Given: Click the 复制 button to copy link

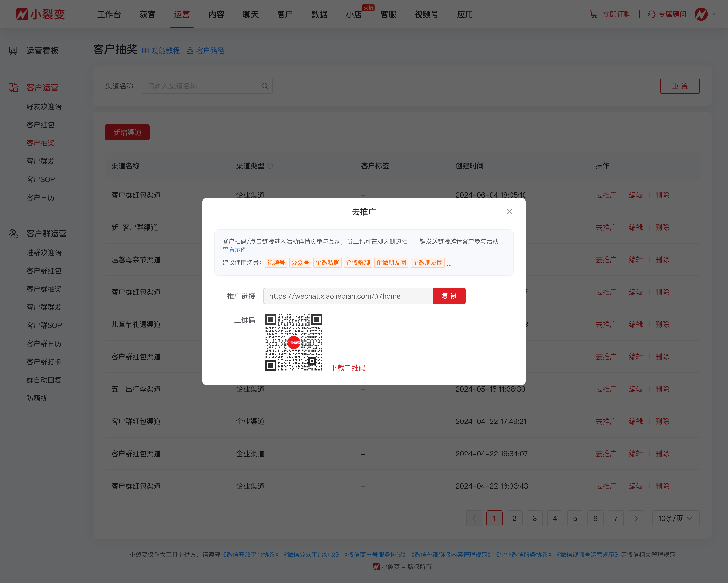Looking at the screenshot, I should pos(449,296).
